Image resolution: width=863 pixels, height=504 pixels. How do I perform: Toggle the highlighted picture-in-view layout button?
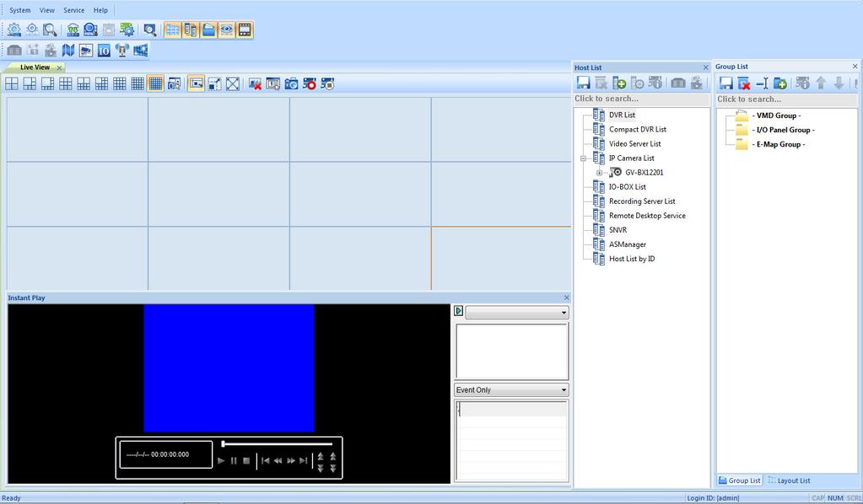(196, 83)
